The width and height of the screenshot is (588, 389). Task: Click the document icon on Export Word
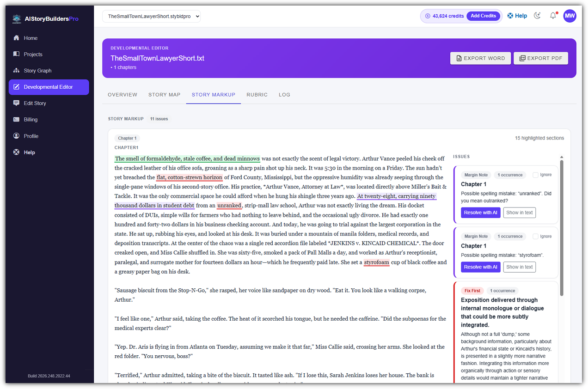tap(459, 58)
